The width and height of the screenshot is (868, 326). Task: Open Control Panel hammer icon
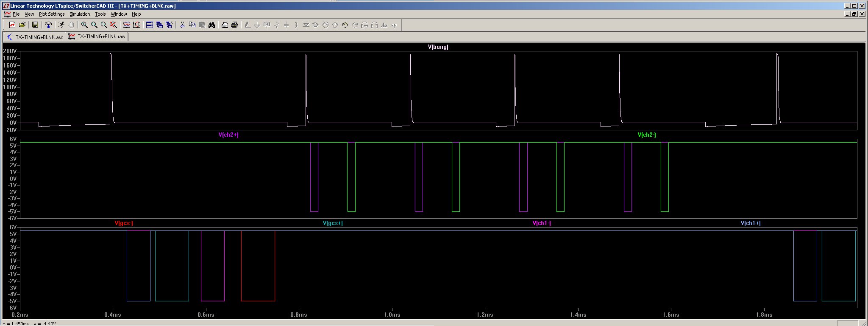48,25
